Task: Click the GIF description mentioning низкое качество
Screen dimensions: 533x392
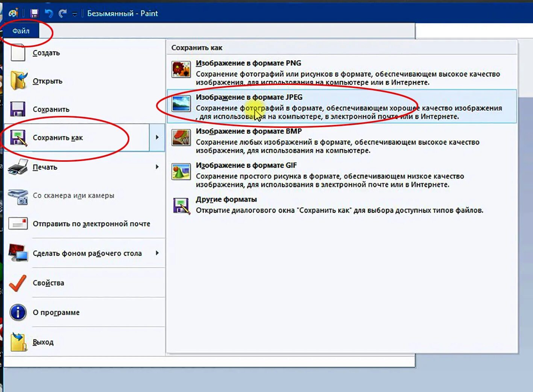Action: click(x=330, y=181)
